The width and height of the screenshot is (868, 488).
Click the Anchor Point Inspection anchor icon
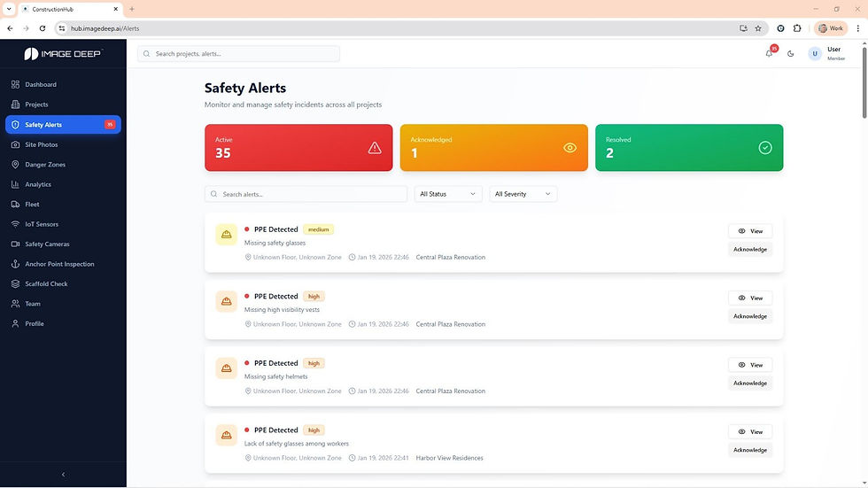[x=15, y=264]
